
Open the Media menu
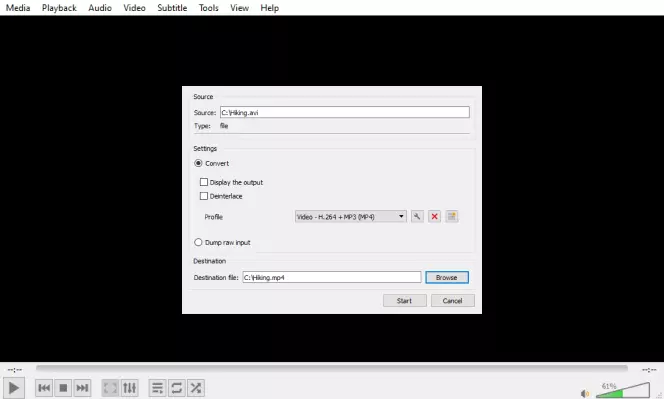18,8
